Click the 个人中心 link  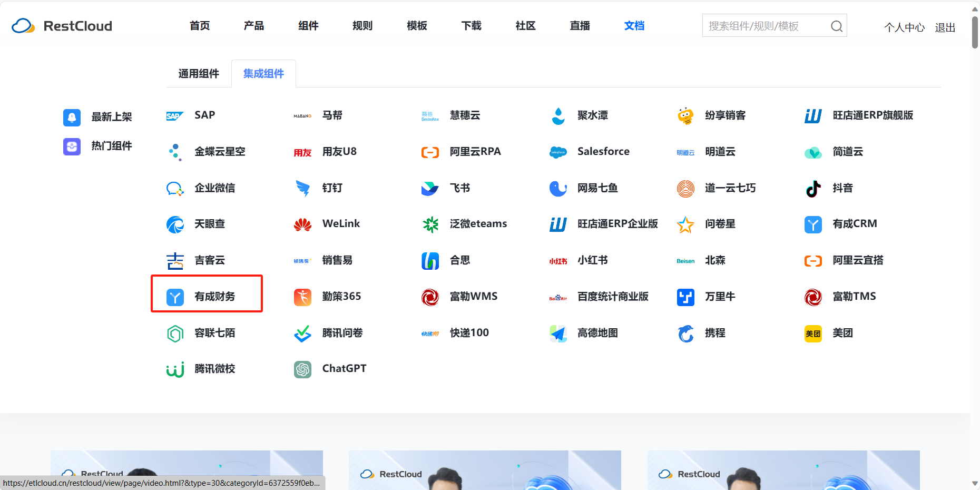(x=904, y=27)
